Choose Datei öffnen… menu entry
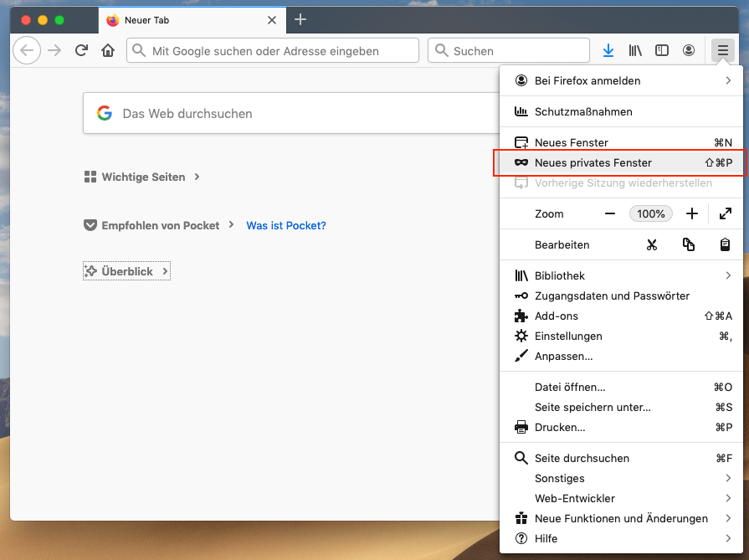This screenshot has width=749, height=560. click(621, 387)
